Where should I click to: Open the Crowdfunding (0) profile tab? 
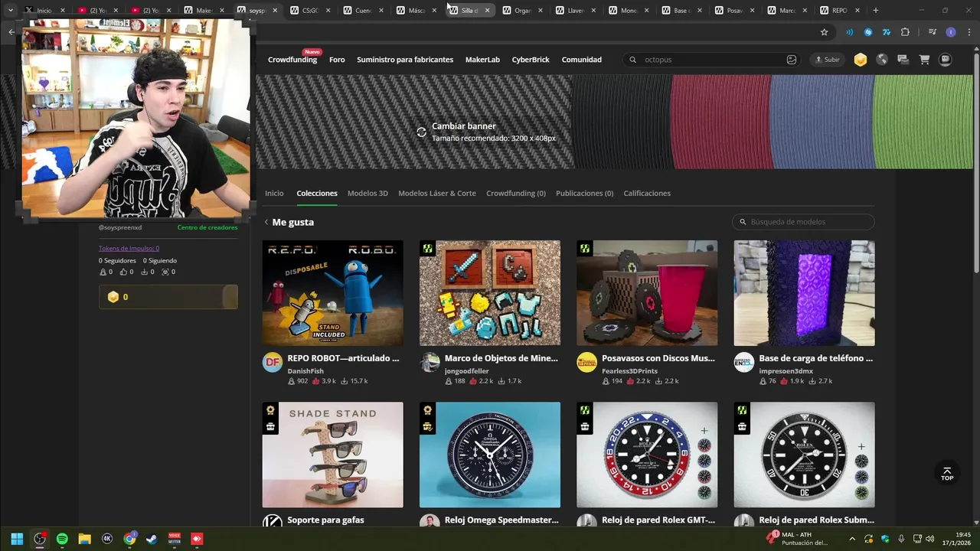pyautogui.click(x=516, y=194)
